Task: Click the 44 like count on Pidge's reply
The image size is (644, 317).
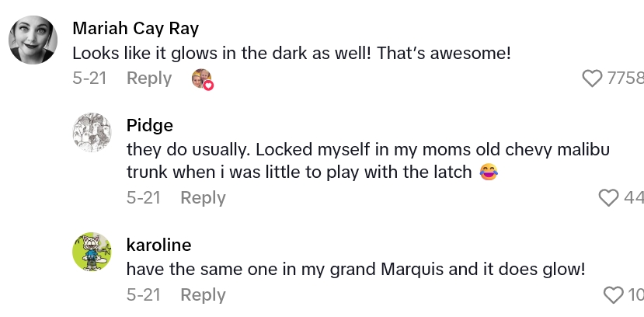Action: tap(633, 198)
